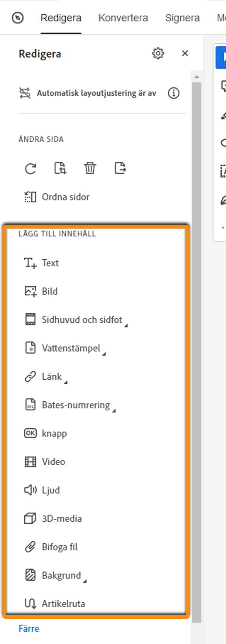Select the rotate page icon under ÄNDRA SIDA
Image resolution: width=226 pixels, height=644 pixels.
click(x=30, y=168)
